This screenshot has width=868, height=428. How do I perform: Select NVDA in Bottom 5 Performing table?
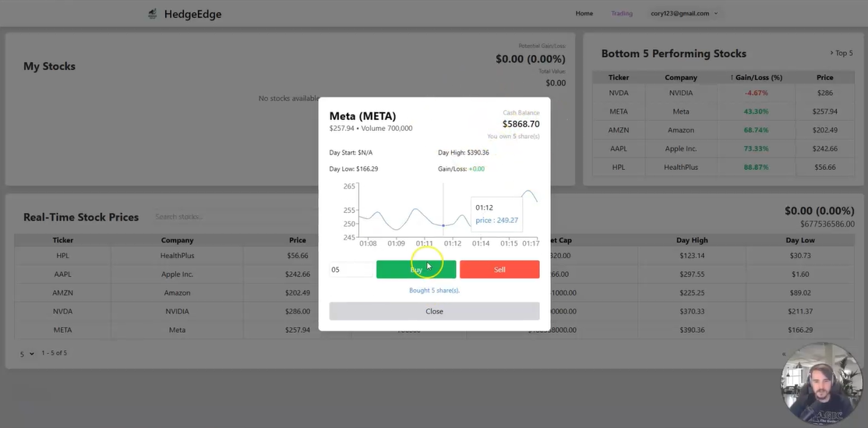pyautogui.click(x=619, y=93)
